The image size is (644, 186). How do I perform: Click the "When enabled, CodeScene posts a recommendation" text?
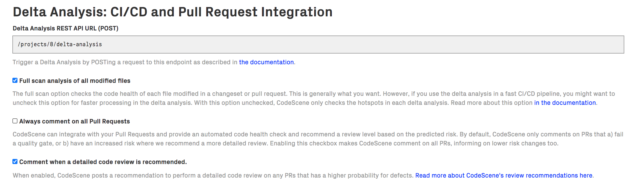(x=197, y=176)
